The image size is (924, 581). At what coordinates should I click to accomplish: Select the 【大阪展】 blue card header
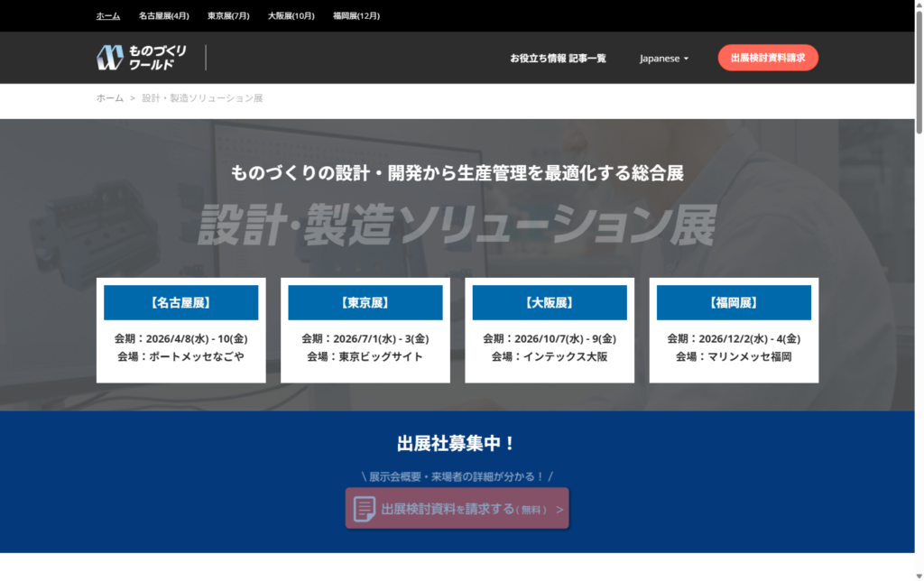click(550, 302)
